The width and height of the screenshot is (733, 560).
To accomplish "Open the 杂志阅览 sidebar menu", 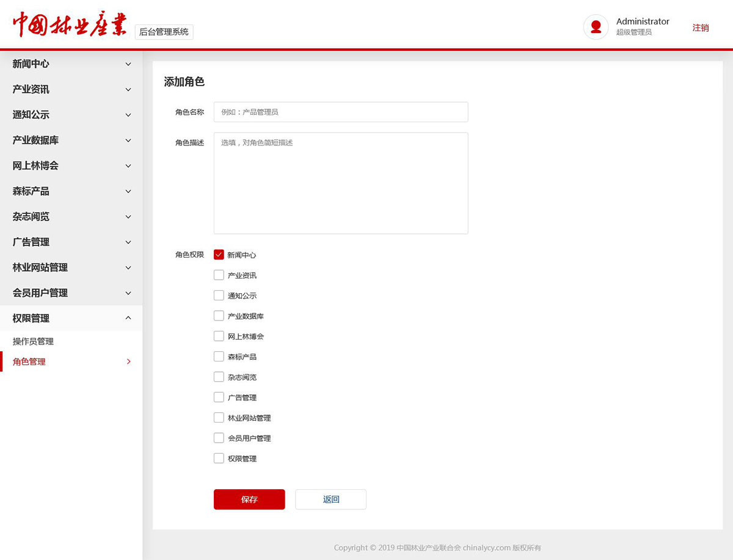I will [x=71, y=217].
